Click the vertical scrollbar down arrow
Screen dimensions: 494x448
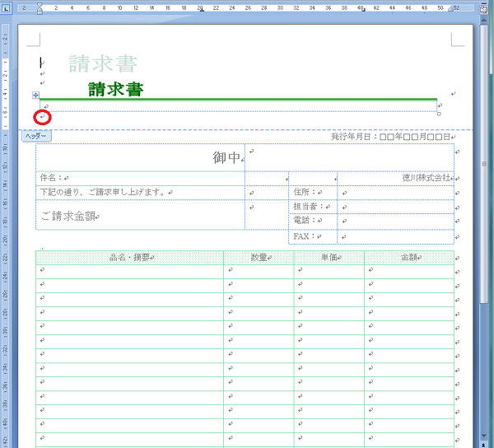484,436
